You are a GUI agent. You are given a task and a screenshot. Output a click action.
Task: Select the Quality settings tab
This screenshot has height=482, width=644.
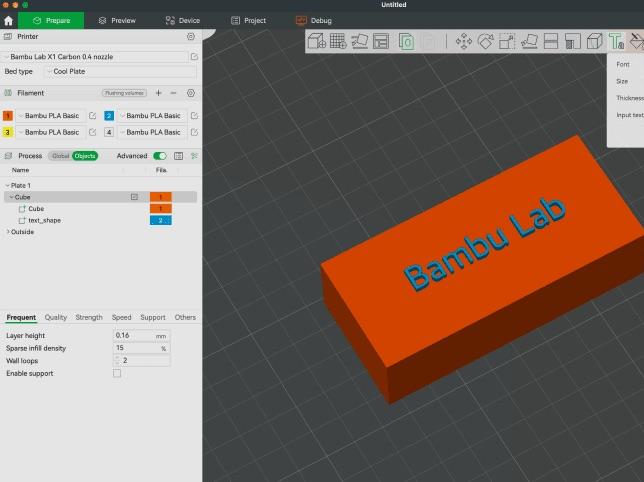(55, 317)
